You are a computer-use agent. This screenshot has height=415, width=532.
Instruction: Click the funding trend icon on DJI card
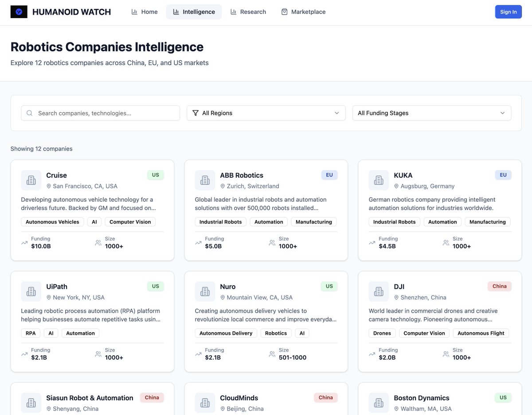(x=372, y=354)
